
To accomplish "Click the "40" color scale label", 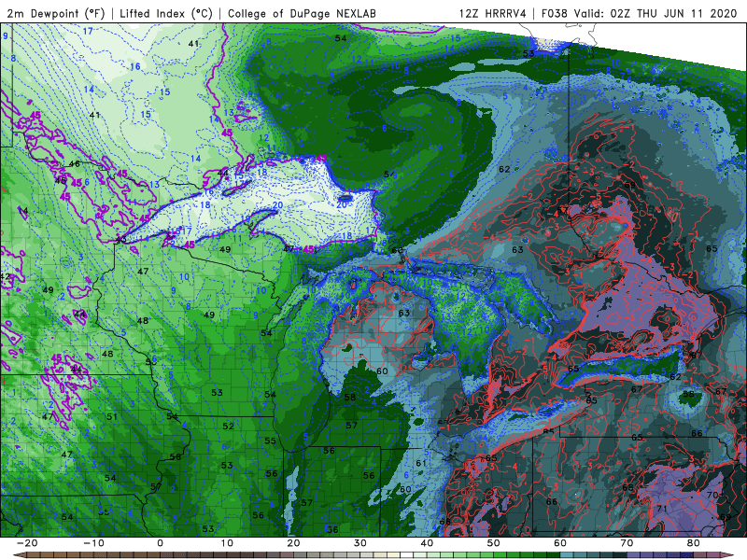I will tap(427, 543).
